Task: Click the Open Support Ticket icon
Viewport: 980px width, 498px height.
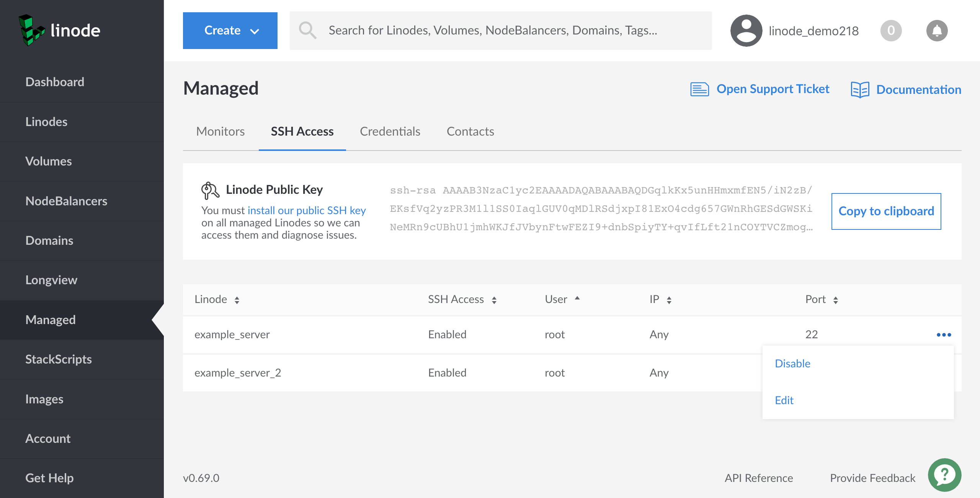Action: [x=699, y=89]
